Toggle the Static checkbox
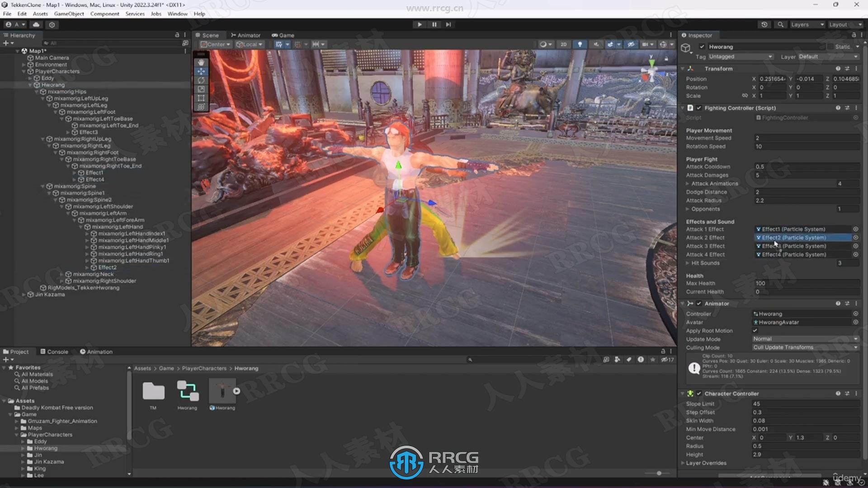The height and width of the screenshot is (488, 868). (x=830, y=47)
